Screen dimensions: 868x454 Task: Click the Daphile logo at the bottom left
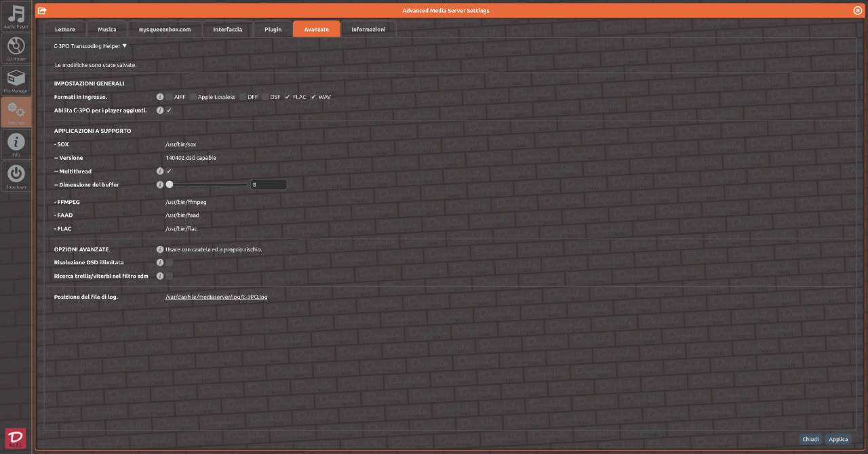coord(15,438)
